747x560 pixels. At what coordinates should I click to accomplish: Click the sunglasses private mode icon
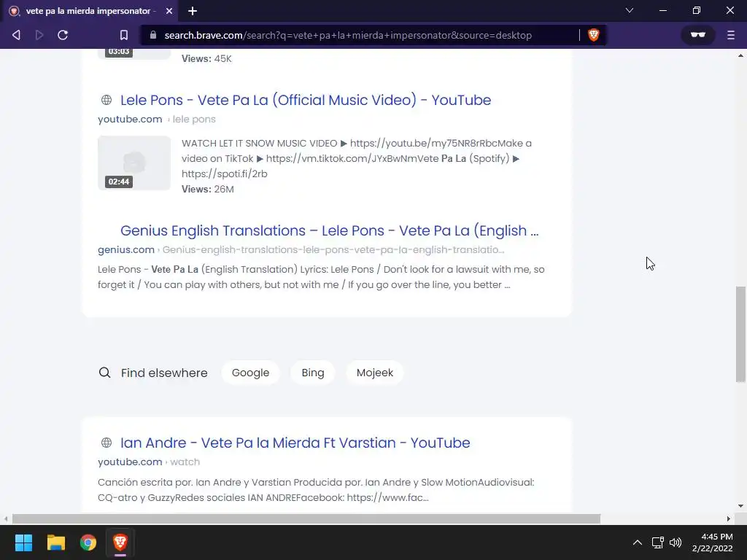click(x=698, y=35)
